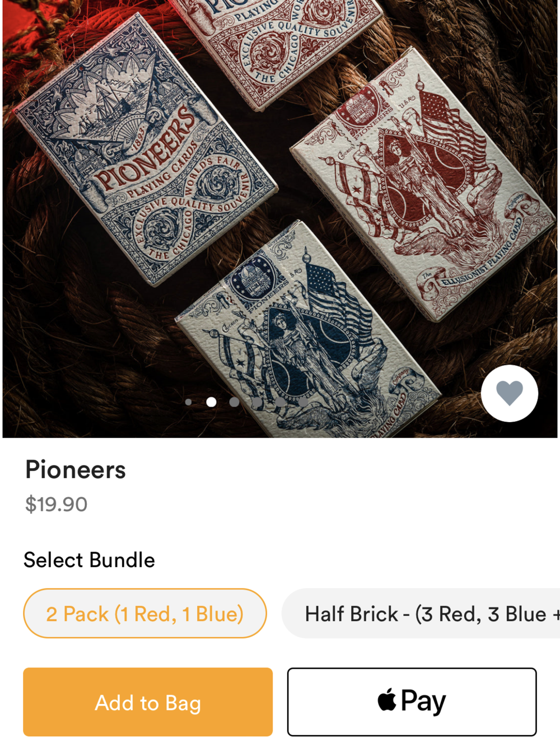The height and width of the screenshot is (747, 560).
Task: Jump to the first carousel dot
Action: [x=188, y=402]
